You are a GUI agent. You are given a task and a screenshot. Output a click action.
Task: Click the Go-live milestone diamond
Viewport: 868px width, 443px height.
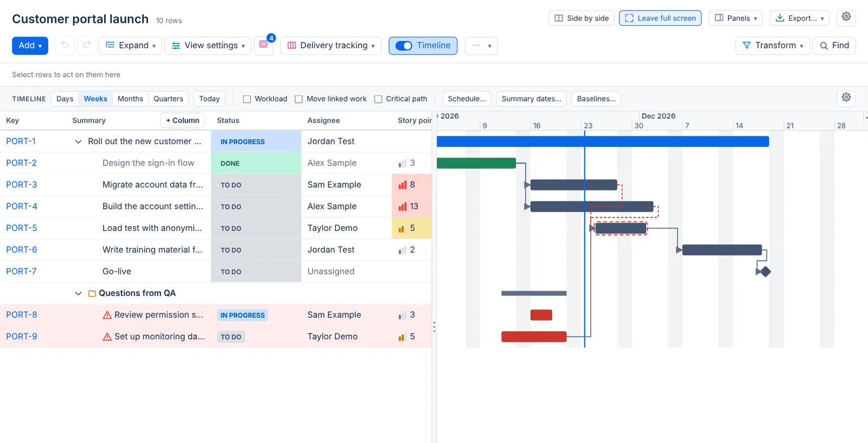(765, 272)
